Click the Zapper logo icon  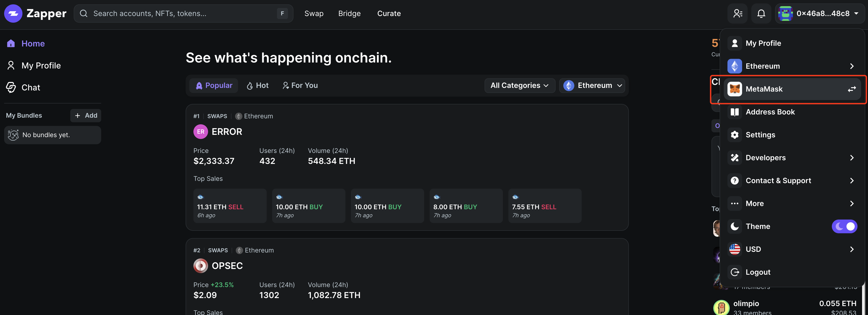point(13,14)
